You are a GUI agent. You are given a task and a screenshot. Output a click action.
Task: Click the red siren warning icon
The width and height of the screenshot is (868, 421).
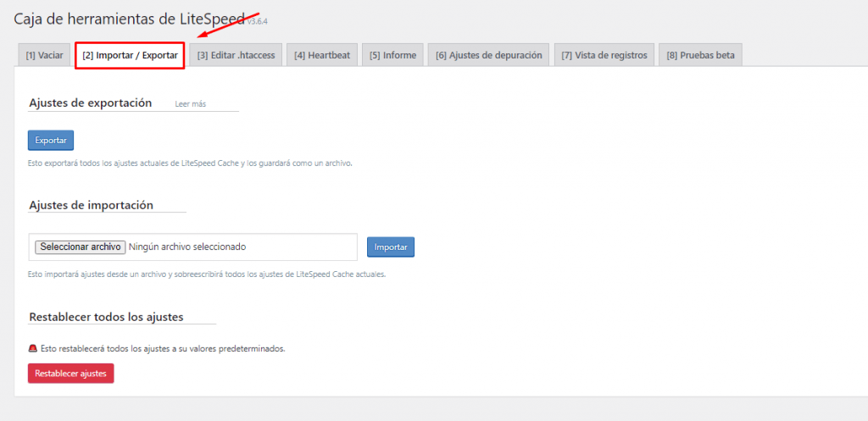click(x=32, y=349)
